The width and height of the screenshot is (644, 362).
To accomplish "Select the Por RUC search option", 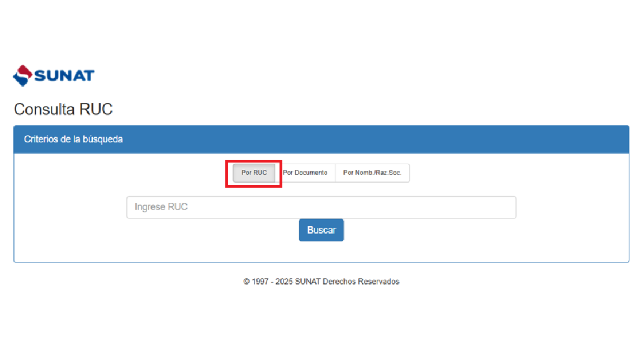I will click(254, 173).
